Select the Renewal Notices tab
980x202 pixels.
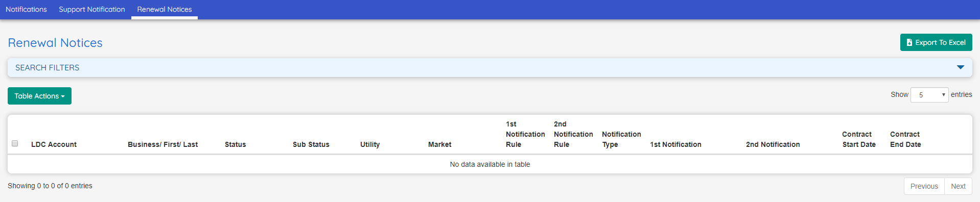coord(165,9)
